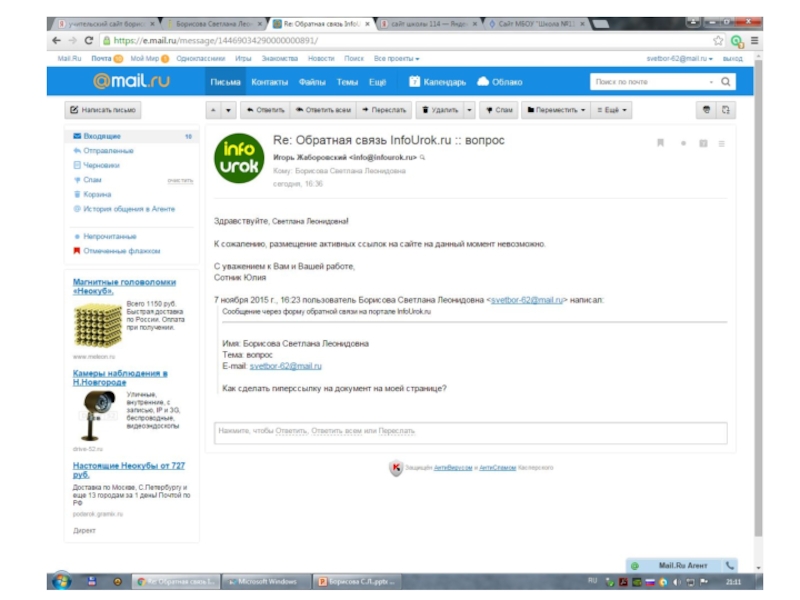Open PowerPoint file in taskbar
This screenshot has height=600, width=800.
click(358, 581)
